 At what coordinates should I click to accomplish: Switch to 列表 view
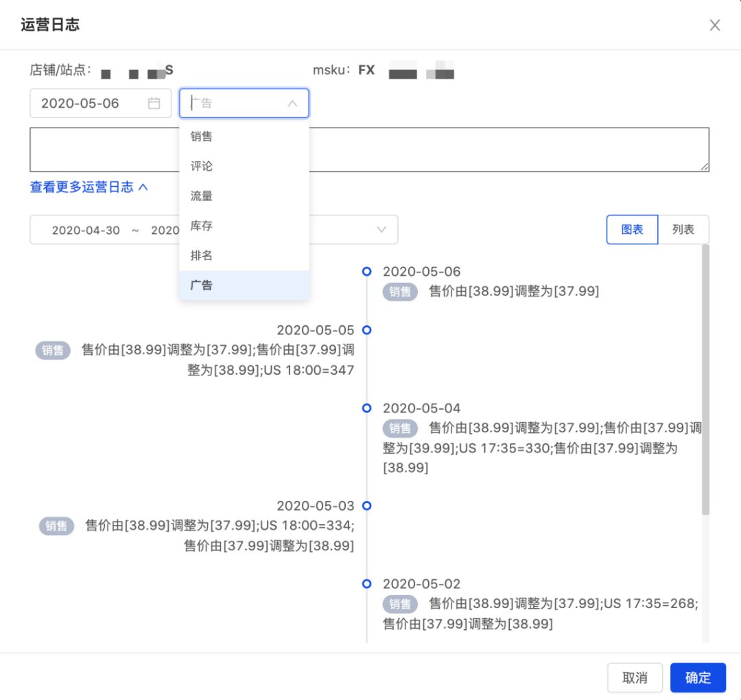pyautogui.click(x=684, y=229)
